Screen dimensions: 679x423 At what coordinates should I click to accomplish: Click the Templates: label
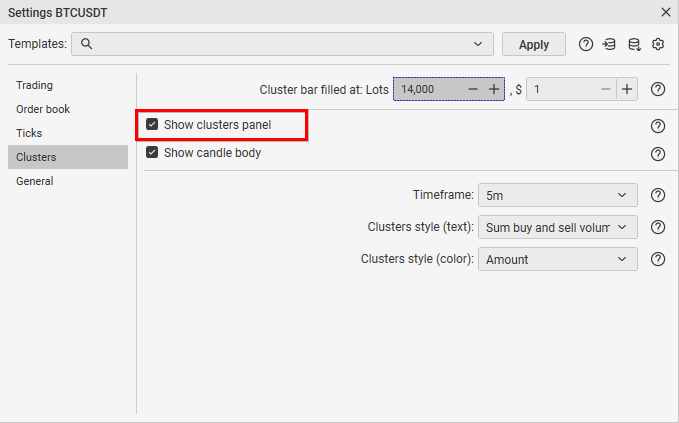click(x=38, y=44)
